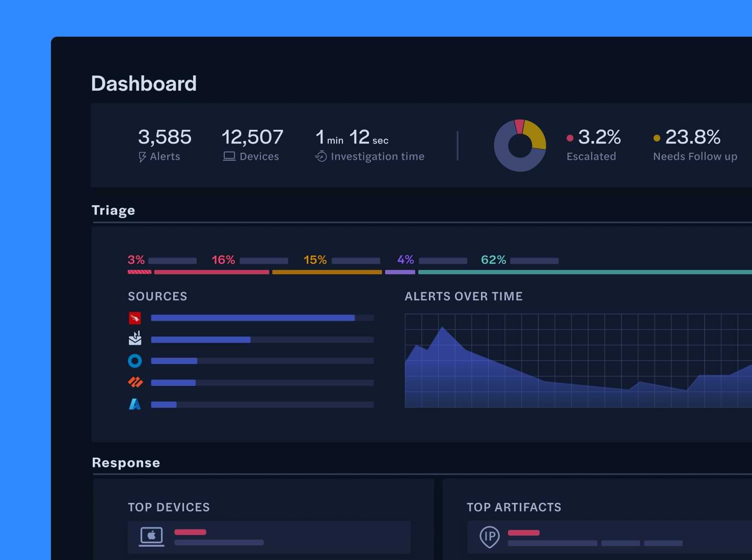Image resolution: width=752 pixels, height=560 pixels.
Task: Click the 23.8% value
Action: coord(693,137)
